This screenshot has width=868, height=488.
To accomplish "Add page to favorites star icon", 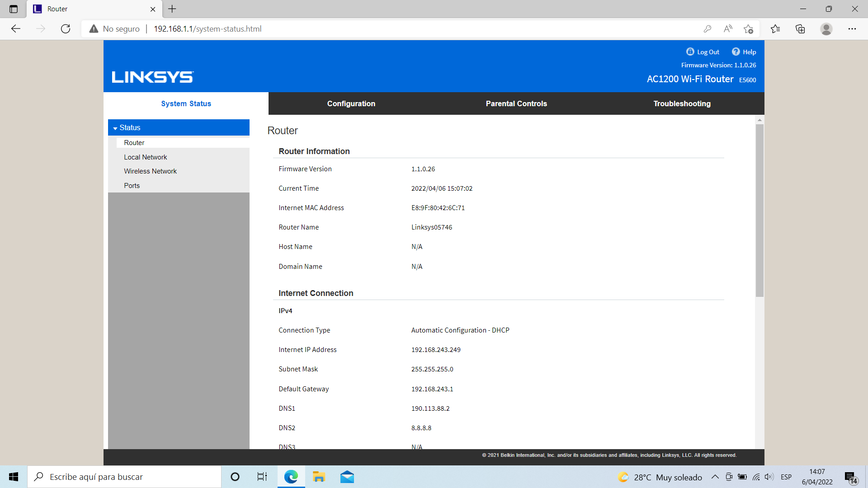I will (748, 29).
